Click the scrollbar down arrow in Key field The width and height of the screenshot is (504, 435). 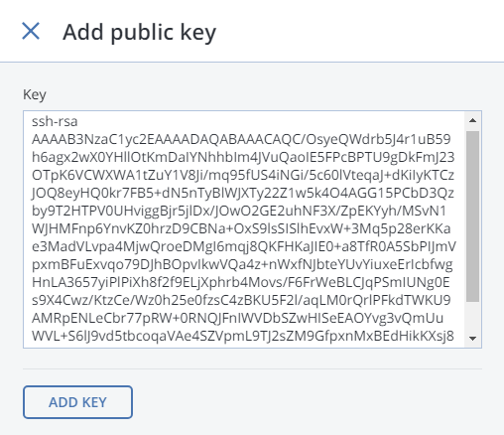pos(472,339)
